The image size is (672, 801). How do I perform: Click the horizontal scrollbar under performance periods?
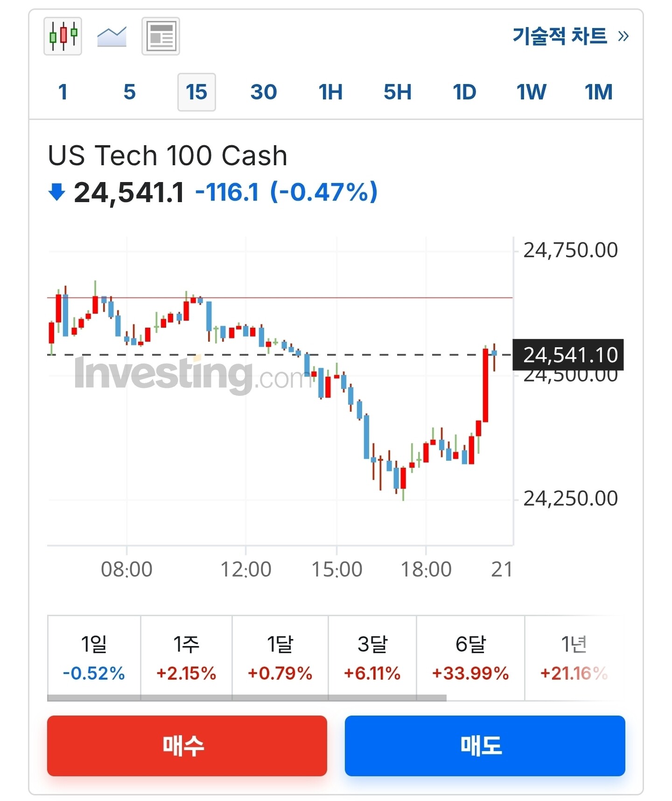tap(246, 698)
